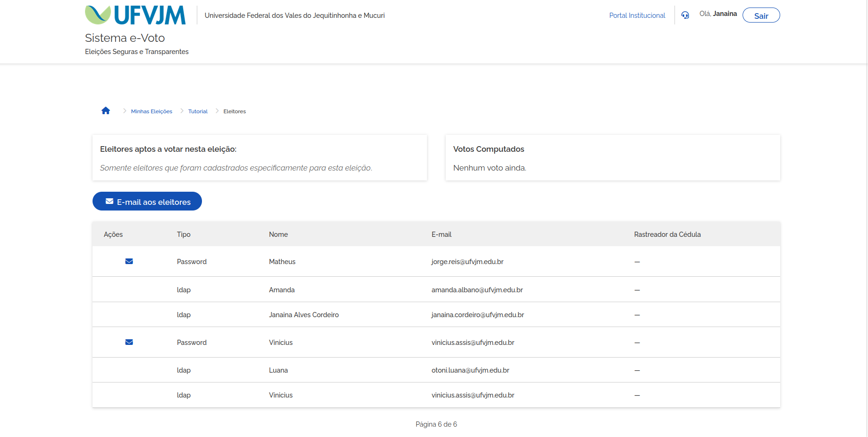Open Minhas Eleições breadcrumb
The height and width of the screenshot is (437, 868).
(151, 111)
